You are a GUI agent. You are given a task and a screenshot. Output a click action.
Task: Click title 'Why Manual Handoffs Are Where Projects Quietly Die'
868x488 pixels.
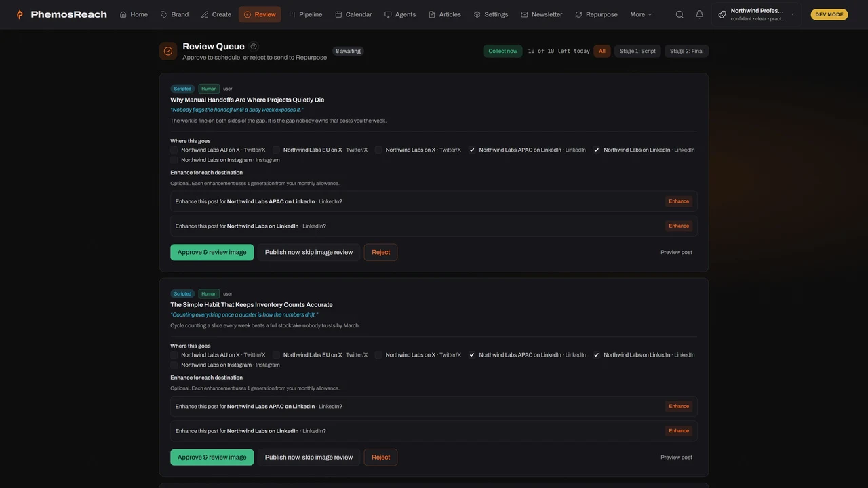click(x=248, y=100)
